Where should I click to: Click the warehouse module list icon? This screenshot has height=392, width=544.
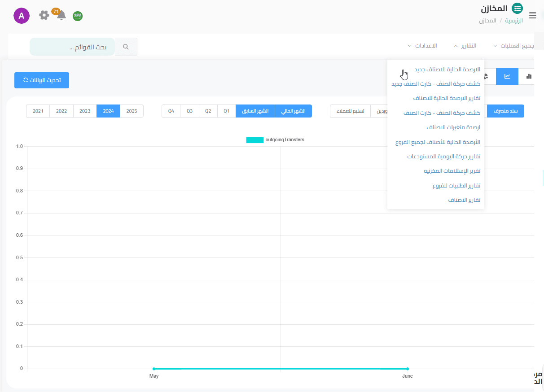518,9
